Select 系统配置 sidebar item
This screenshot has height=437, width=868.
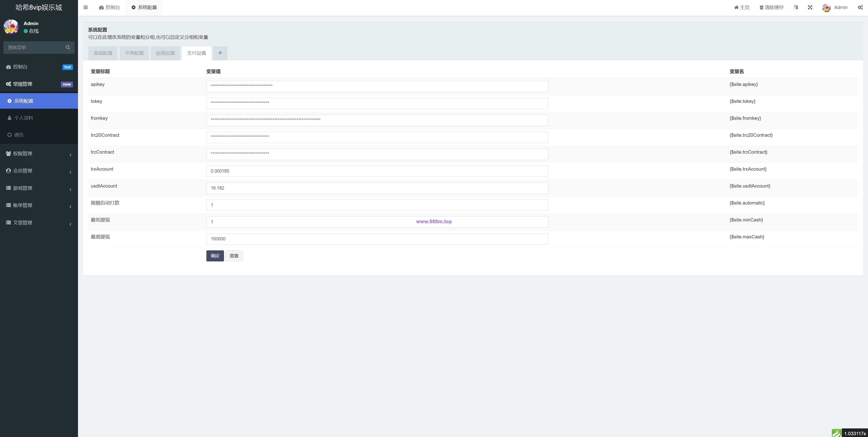pyautogui.click(x=39, y=101)
